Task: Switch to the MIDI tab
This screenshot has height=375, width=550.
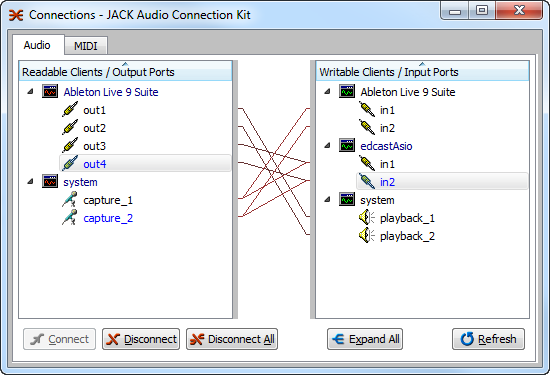Action: pyautogui.click(x=86, y=46)
